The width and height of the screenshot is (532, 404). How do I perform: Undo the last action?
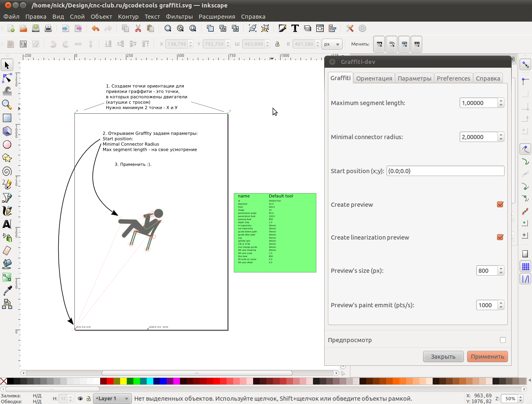click(x=96, y=28)
